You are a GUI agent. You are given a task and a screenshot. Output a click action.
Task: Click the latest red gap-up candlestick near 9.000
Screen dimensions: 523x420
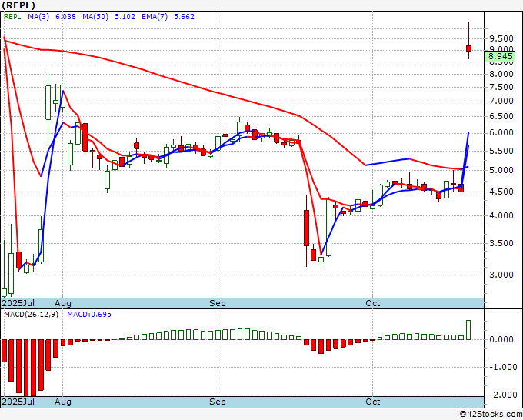(468, 48)
